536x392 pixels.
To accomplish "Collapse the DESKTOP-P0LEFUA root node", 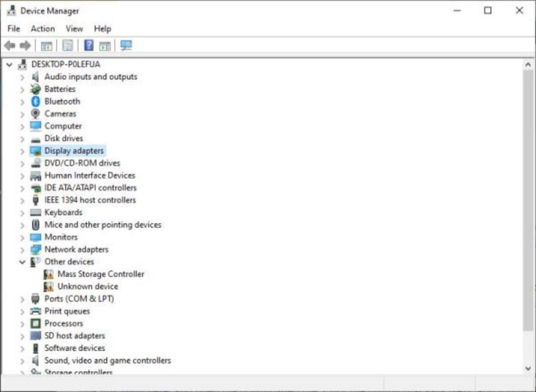I will point(9,65).
